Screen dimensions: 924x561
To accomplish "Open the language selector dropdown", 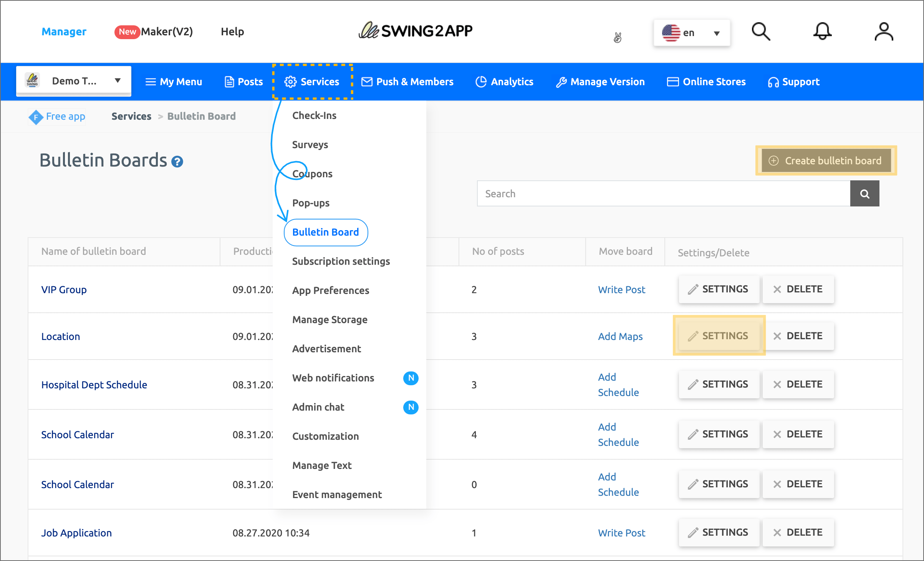I will (692, 33).
